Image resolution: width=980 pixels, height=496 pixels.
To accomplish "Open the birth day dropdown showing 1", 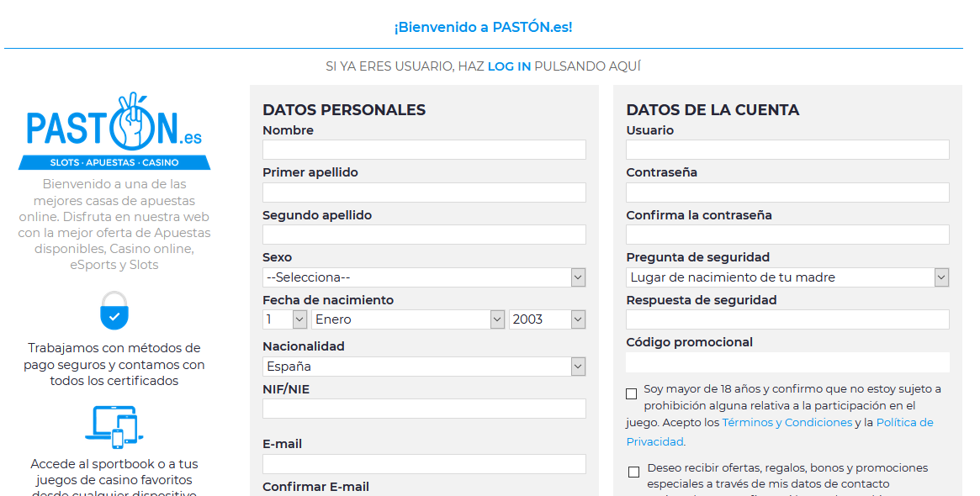I will [285, 319].
